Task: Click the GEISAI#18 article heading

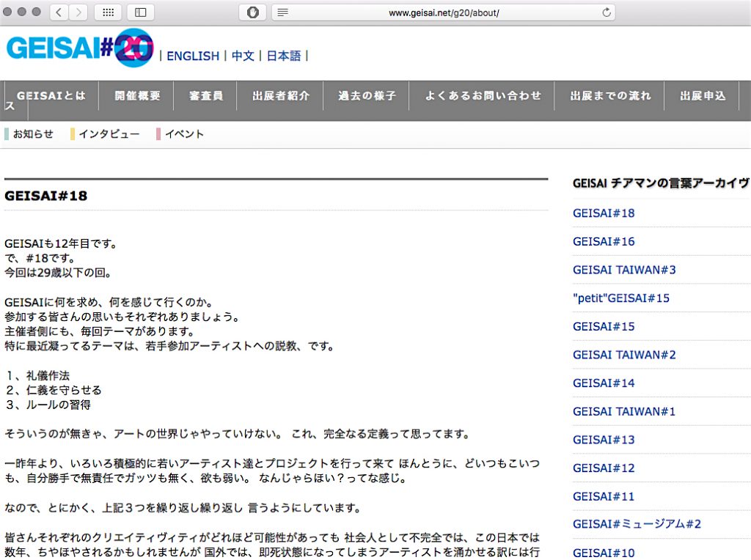Action: point(46,196)
